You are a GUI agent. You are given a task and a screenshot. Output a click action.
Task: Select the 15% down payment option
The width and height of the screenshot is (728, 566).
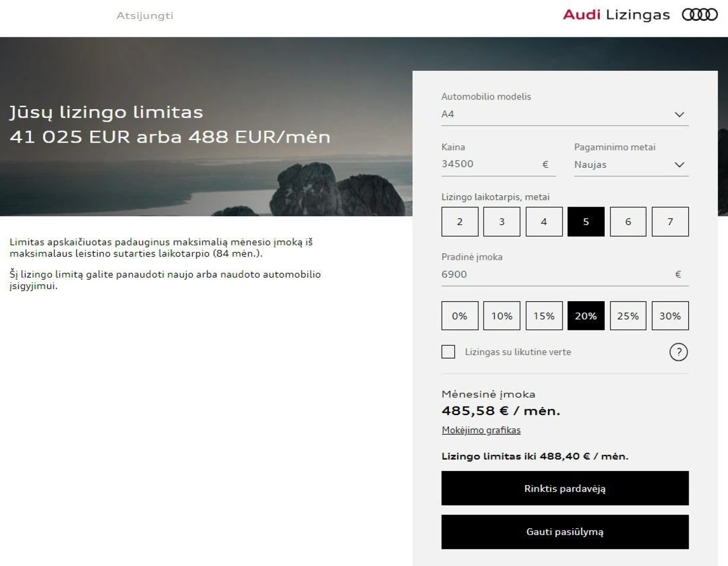[x=544, y=316]
